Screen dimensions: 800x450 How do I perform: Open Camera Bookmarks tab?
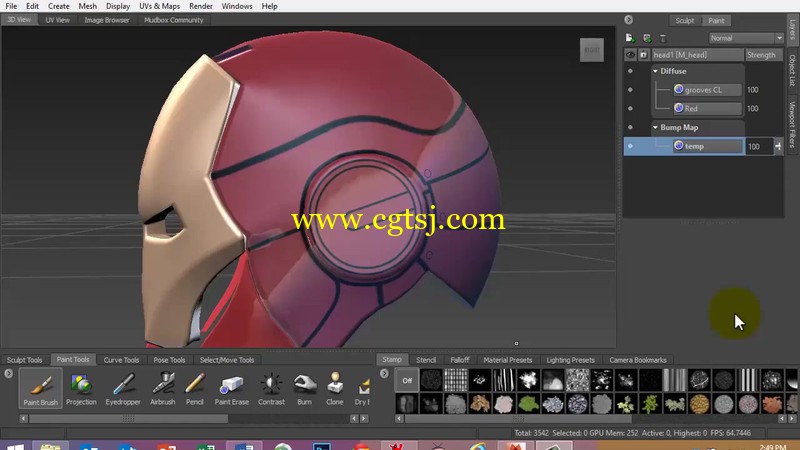pyautogui.click(x=638, y=360)
